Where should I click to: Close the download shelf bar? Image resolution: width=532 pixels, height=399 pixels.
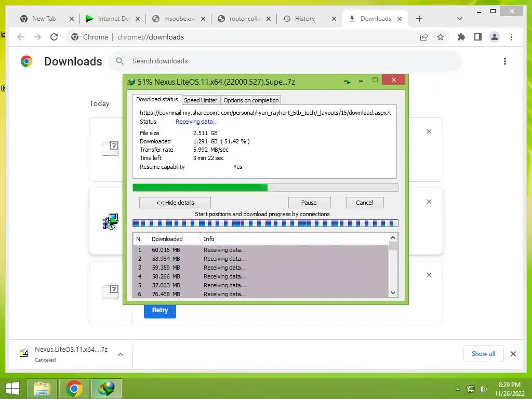pos(513,354)
